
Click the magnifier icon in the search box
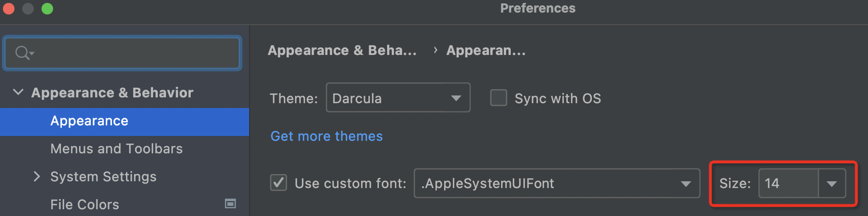tap(22, 53)
